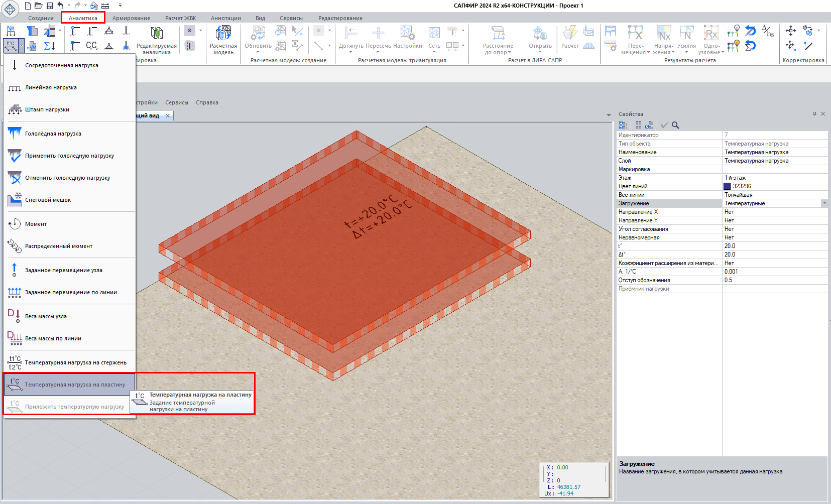This screenshot has width=831, height=504.
Task: Open the Загружение dropdown arrow
Action: tap(824, 203)
